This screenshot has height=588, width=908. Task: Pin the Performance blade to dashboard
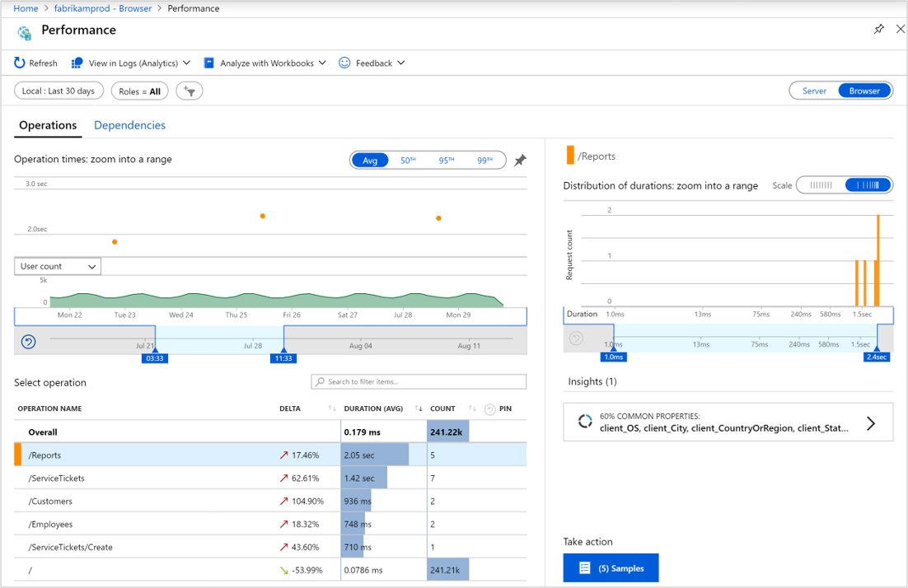point(878,29)
